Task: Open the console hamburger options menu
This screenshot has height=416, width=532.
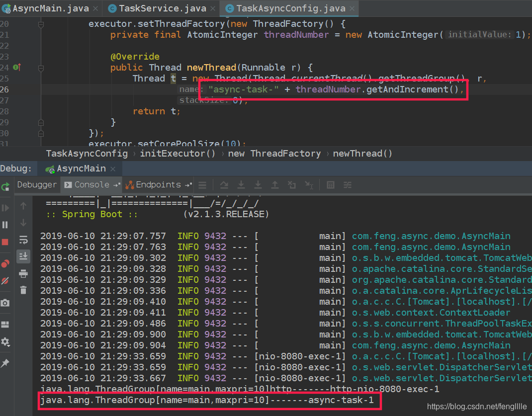Action: [x=202, y=184]
